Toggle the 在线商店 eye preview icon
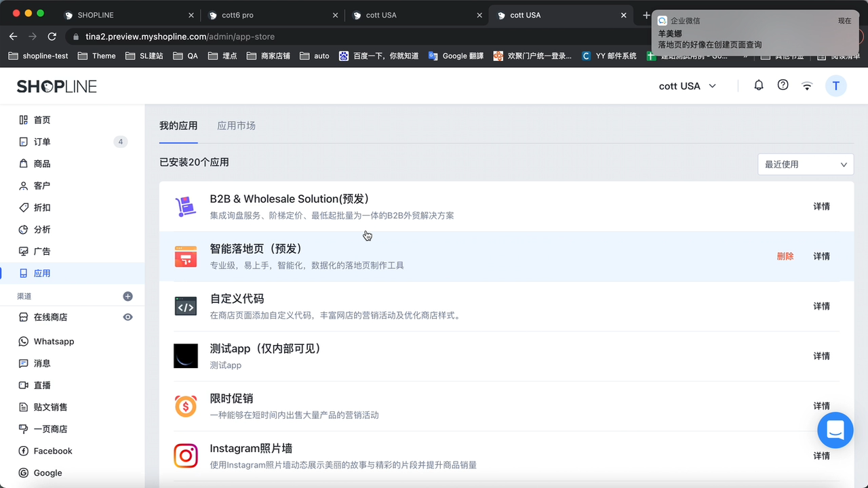 [127, 317]
